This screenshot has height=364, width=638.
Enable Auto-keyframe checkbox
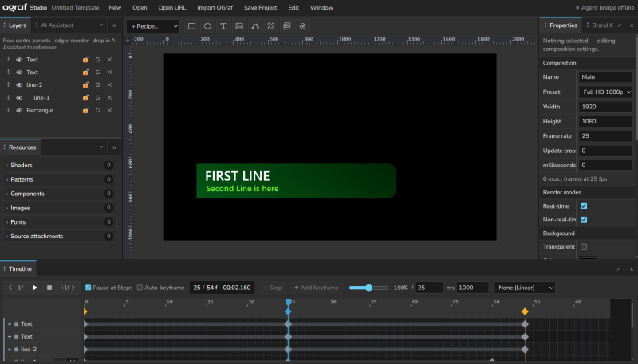(140, 288)
